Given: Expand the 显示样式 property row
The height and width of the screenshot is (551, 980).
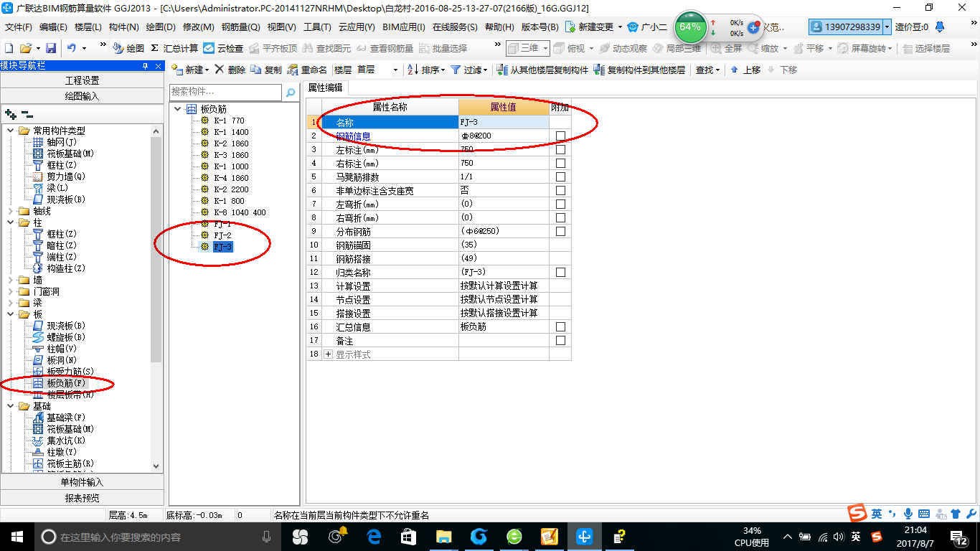Looking at the screenshot, I should click(329, 354).
